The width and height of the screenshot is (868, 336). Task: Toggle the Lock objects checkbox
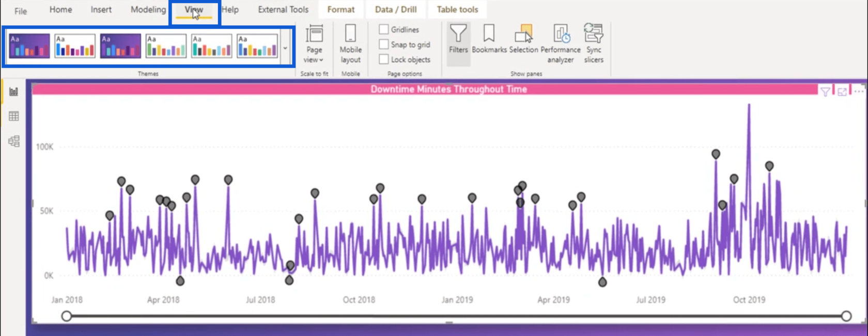(384, 59)
